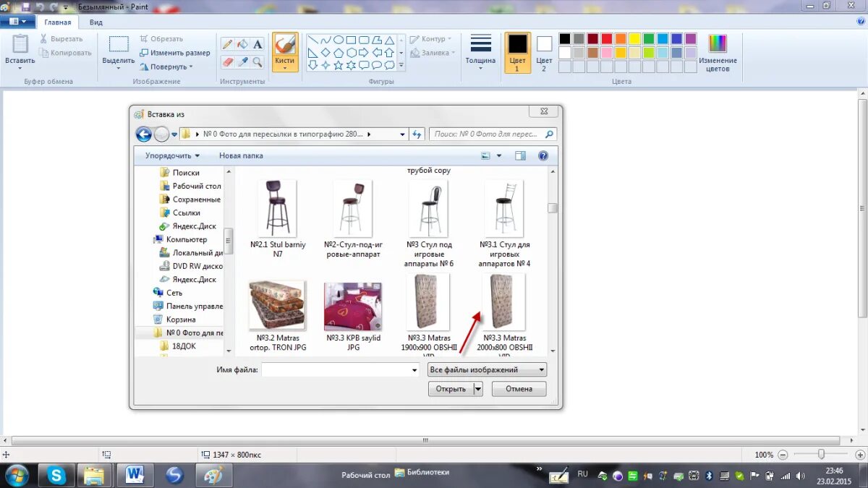This screenshot has width=868, height=488.
Task: Select Цвет 1 foreground color box
Action: (517, 52)
